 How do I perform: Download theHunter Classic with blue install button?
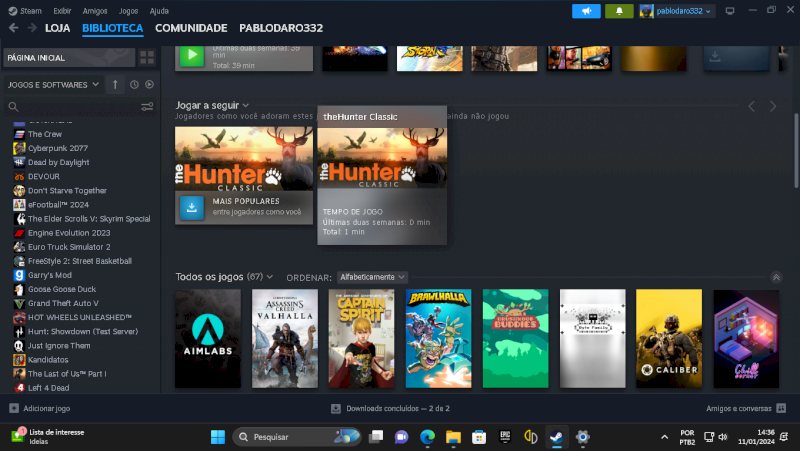(192, 207)
